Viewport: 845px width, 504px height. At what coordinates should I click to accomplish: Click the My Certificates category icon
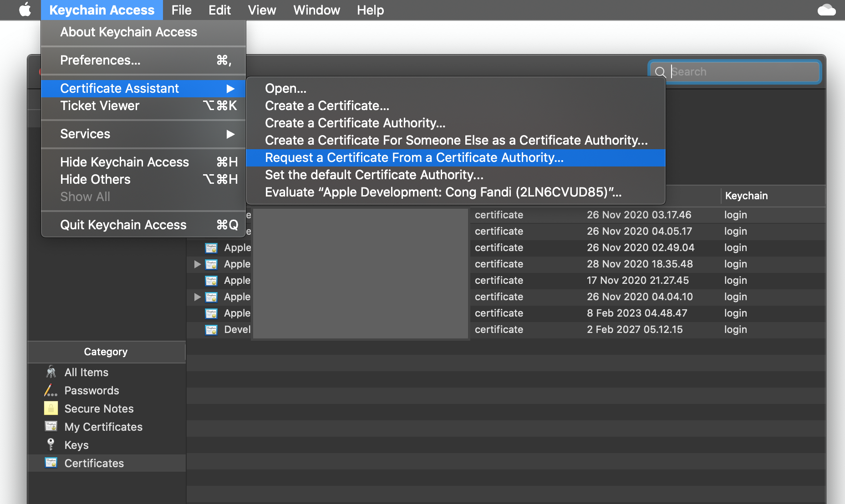[x=51, y=427]
